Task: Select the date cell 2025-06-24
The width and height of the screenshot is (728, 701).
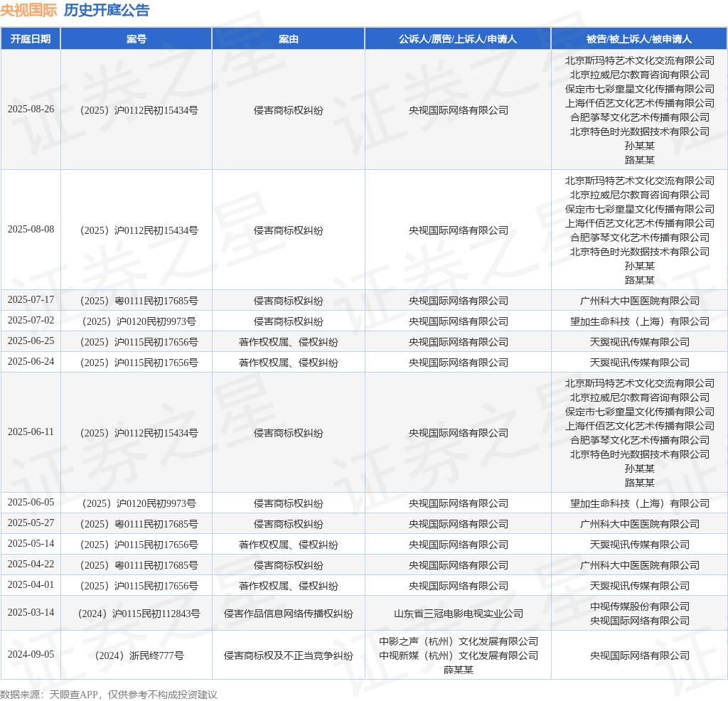Action: 31,362
